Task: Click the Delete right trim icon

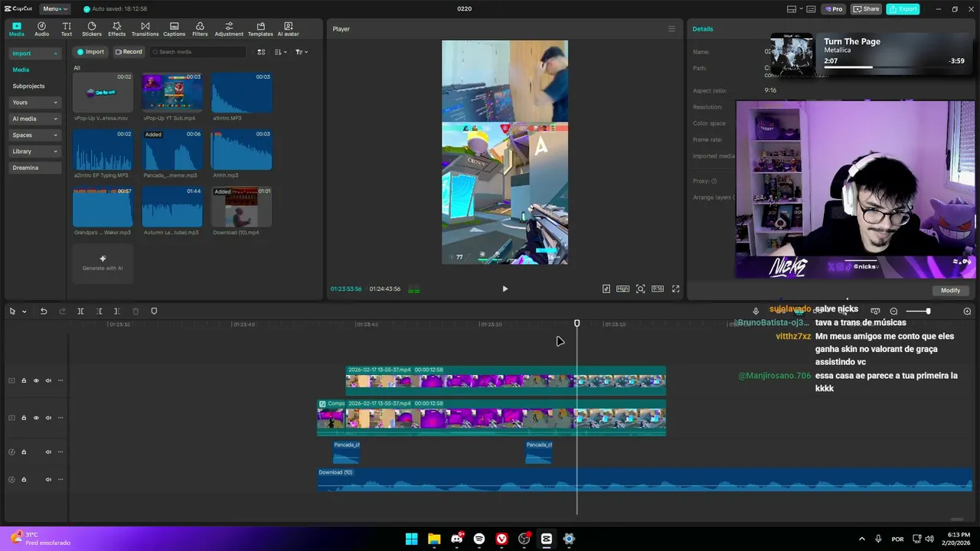Action: point(116,311)
